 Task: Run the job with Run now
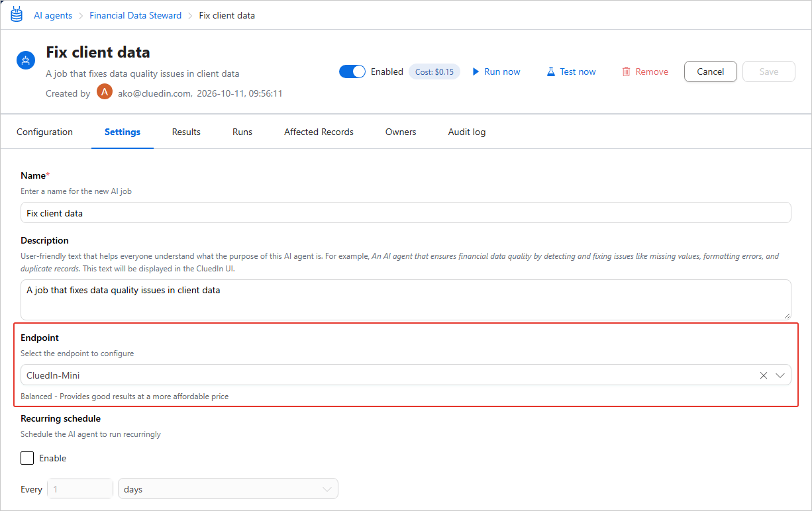[496, 71]
